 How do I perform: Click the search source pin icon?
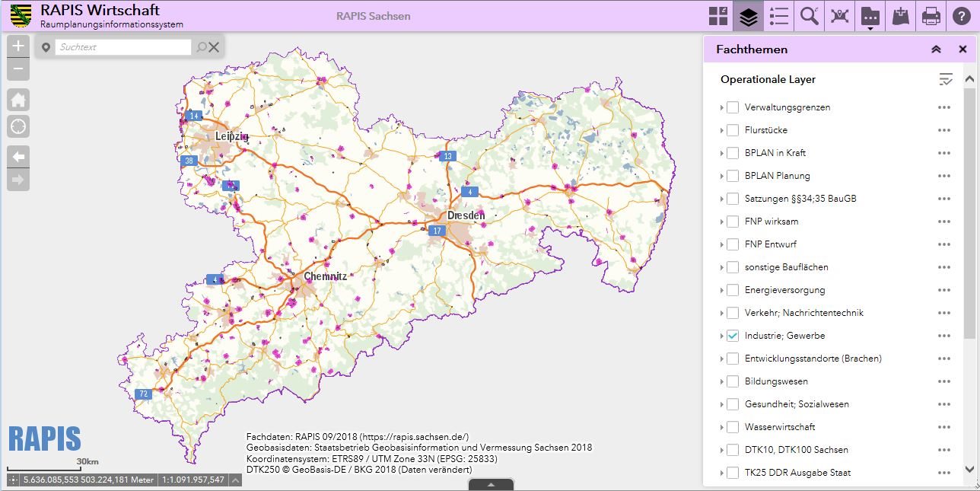46,47
